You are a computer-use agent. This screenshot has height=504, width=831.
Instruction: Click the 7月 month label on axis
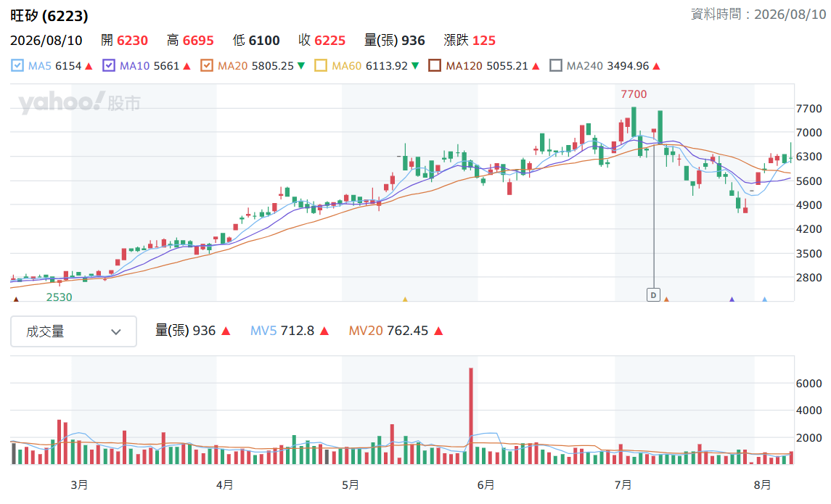[x=623, y=484]
